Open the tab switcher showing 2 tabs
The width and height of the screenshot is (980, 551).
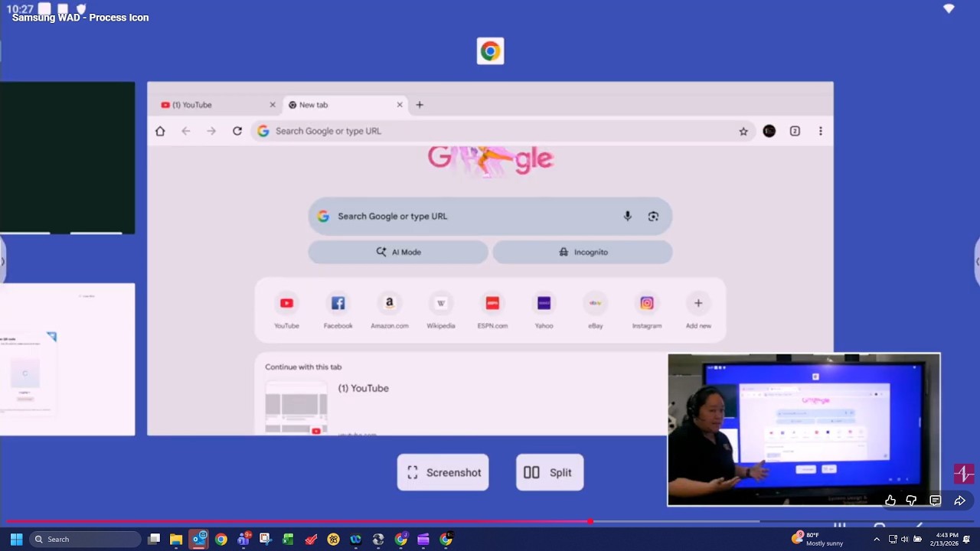[x=795, y=131]
